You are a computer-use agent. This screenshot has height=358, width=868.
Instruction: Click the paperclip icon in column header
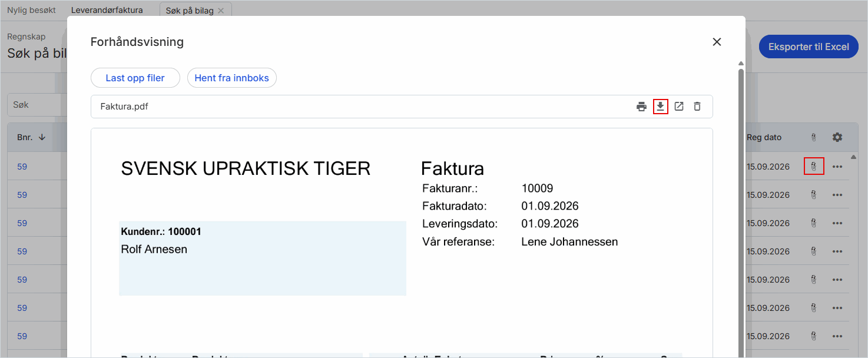pyautogui.click(x=814, y=137)
